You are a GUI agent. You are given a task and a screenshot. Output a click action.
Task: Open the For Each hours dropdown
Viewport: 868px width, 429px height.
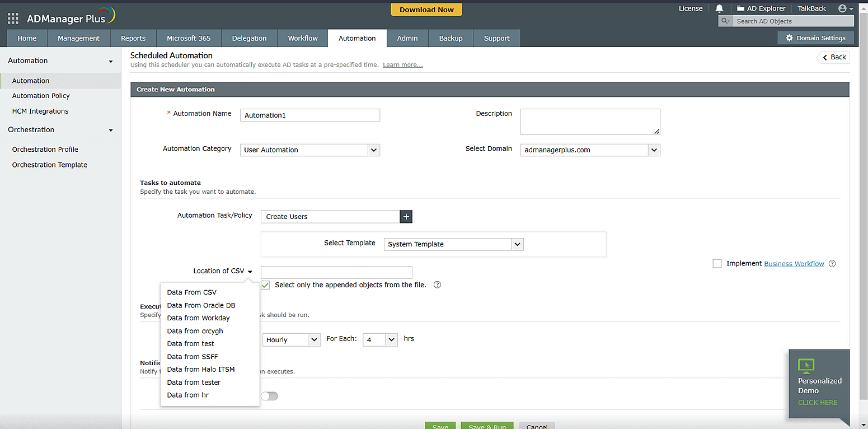tap(381, 339)
